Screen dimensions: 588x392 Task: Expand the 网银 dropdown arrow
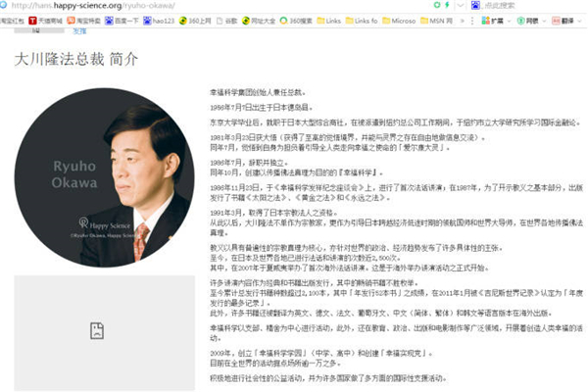544,21
